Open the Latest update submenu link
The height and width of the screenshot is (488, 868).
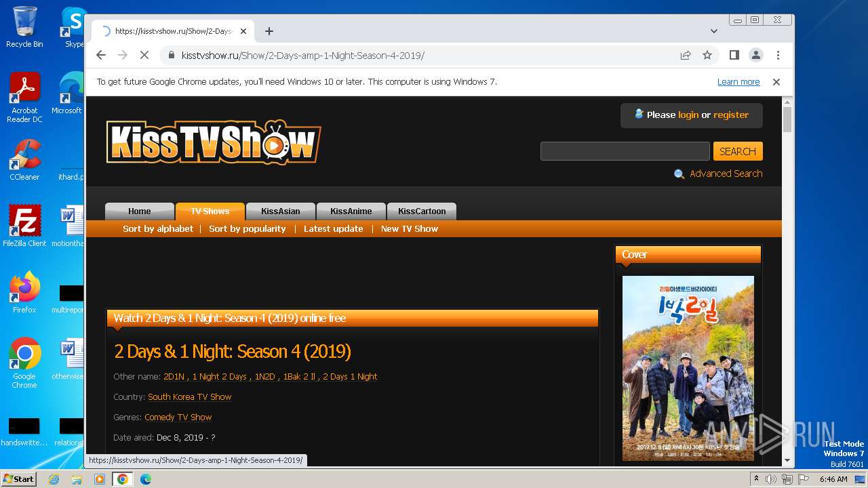click(x=334, y=229)
